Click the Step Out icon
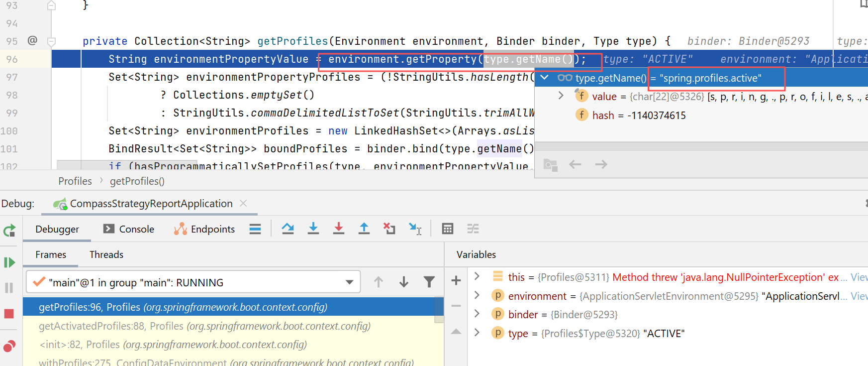This screenshot has width=868, height=366. click(x=364, y=229)
